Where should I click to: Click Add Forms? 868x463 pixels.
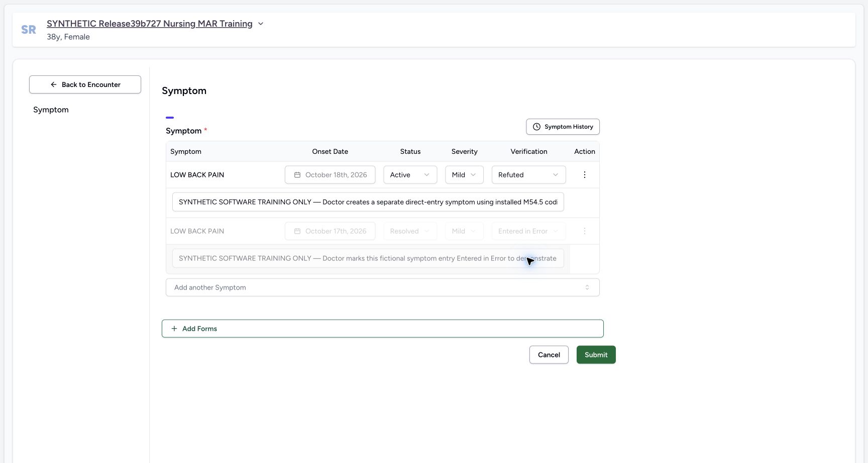383,329
